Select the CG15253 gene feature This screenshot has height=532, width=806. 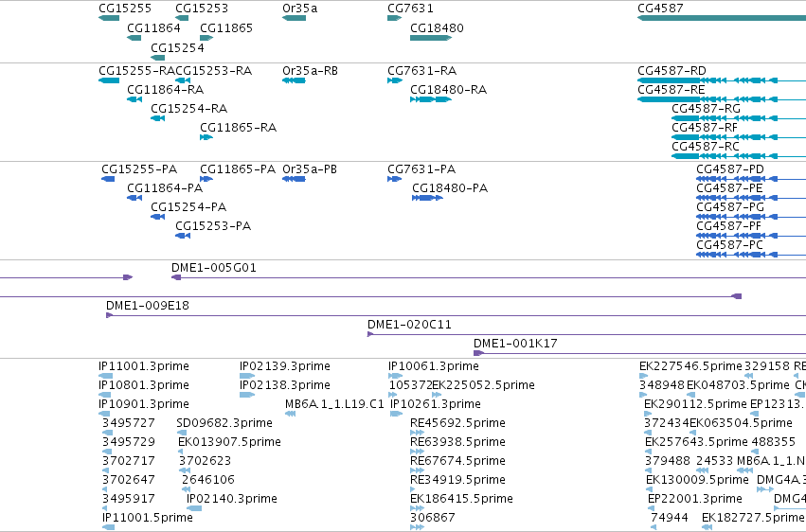[182, 18]
